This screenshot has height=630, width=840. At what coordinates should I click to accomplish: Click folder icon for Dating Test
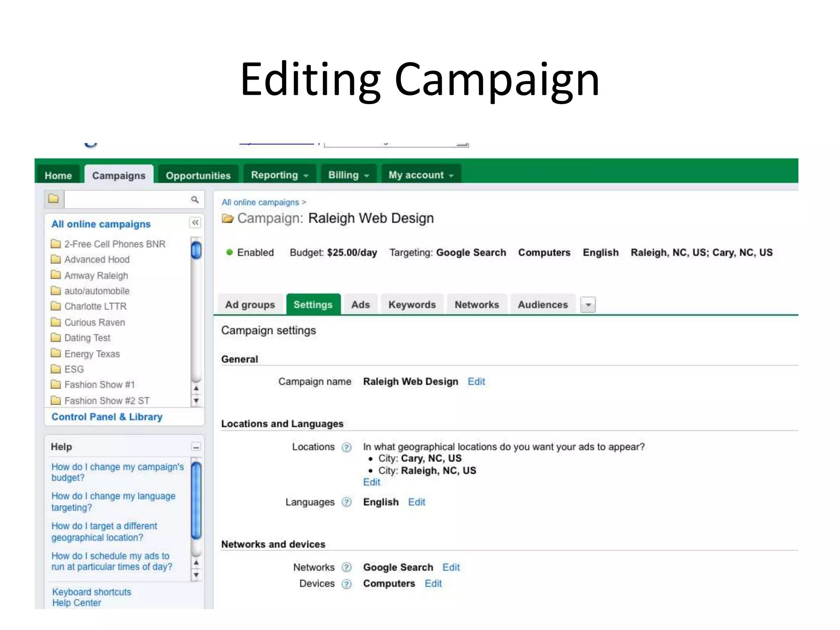[x=56, y=338]
